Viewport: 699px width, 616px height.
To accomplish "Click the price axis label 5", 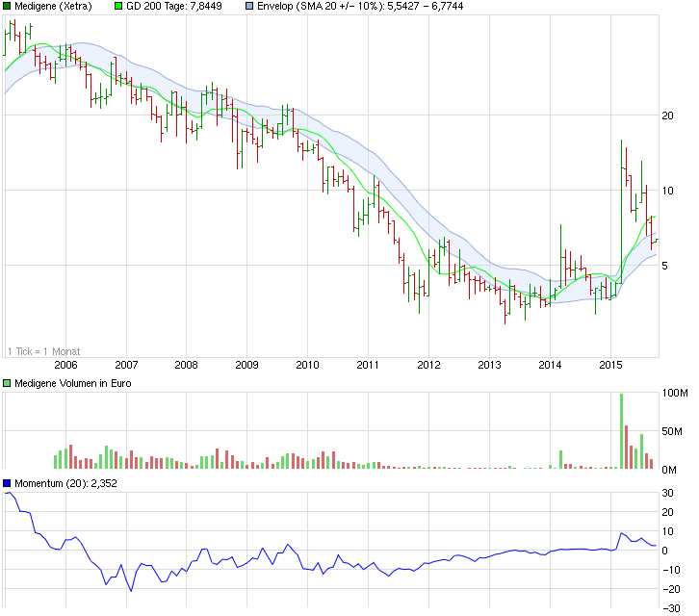I will pyautogui.click(x=664, y=266).
